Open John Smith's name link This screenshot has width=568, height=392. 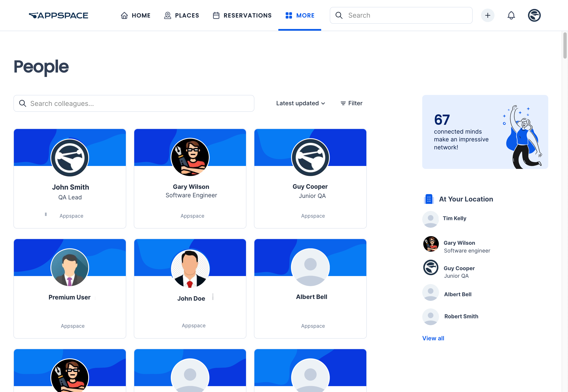click(x=71, y=187)
